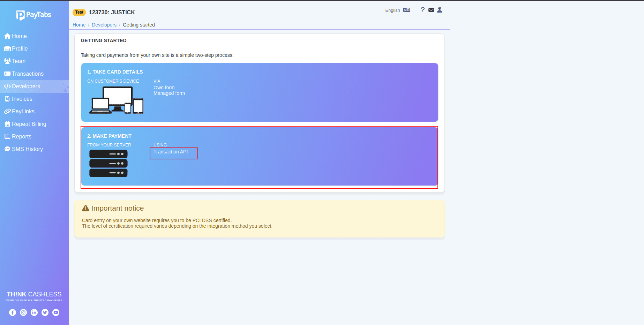
Task: Open messages via envelope icon
Action: (x=431, y=10)
